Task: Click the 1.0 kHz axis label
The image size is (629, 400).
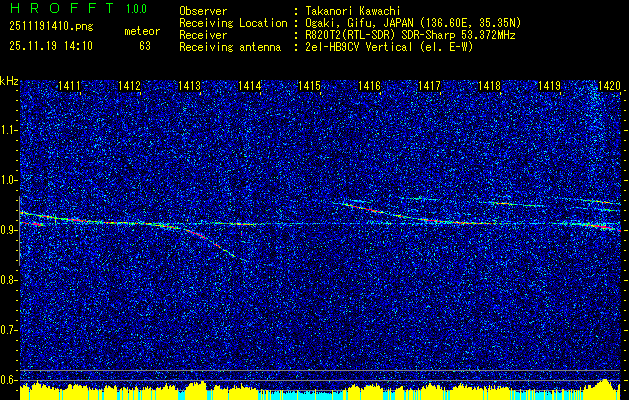Action: pos(8,180)
